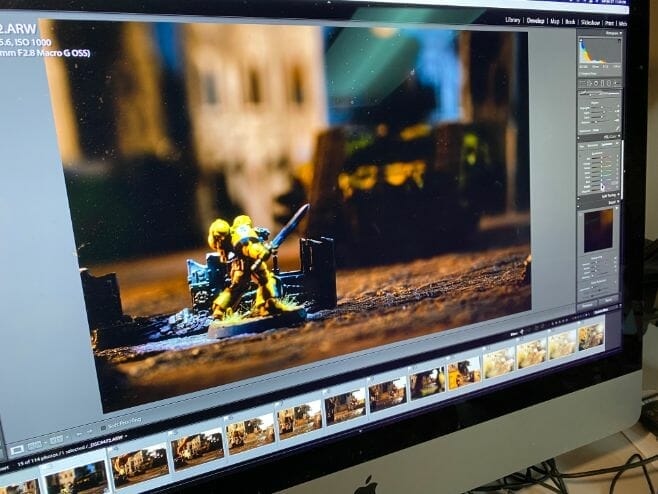Click the Previous button
This screenshot has width=658, height=494.
[x=588, y=305]
